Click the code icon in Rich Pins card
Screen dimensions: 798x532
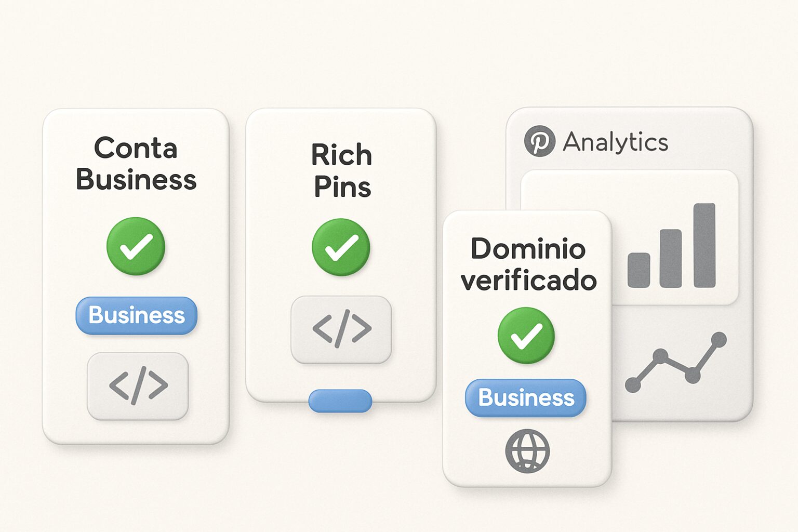[x=341, y=329]
